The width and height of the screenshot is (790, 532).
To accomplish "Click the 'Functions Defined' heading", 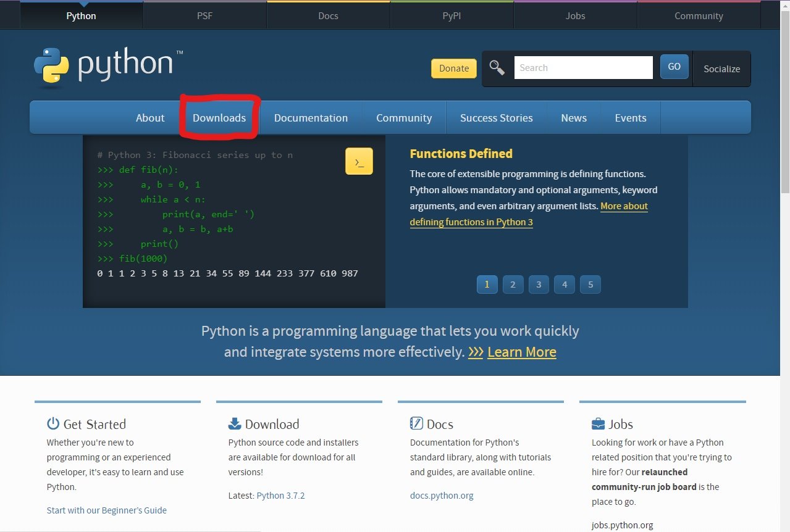I will [461, 154].
